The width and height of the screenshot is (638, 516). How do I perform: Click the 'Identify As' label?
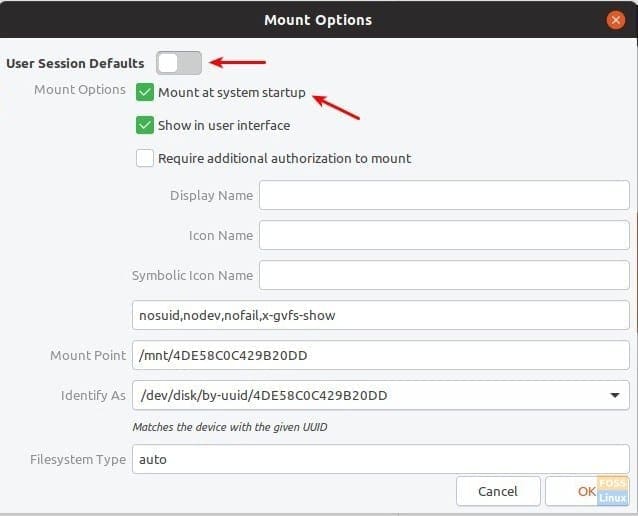pos(93,395)
